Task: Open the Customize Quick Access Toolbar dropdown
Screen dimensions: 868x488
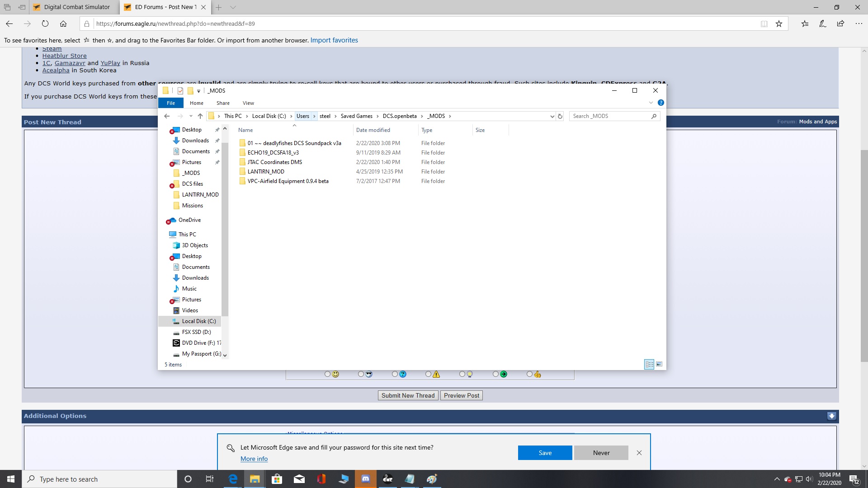Action: [198, 91]
